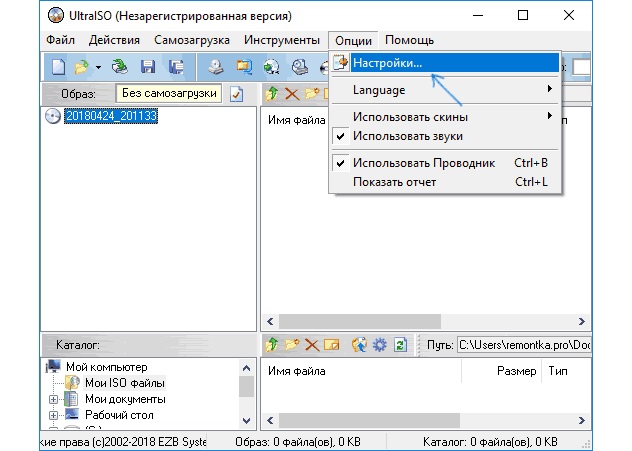
Task: Click image file list scroll left arrow
Action: (270, 322)
